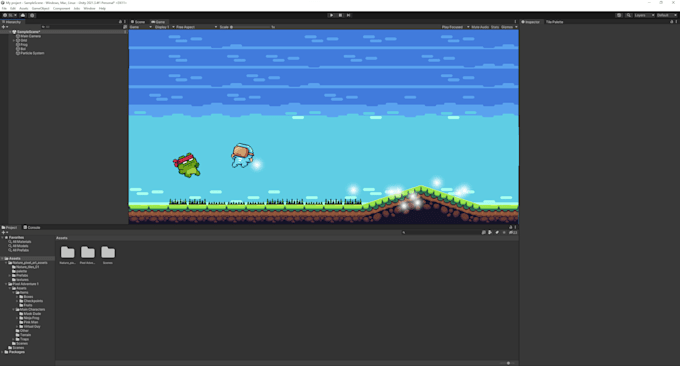
Task: Open the Hierarchy panel options menu
Action: (125, 22)
